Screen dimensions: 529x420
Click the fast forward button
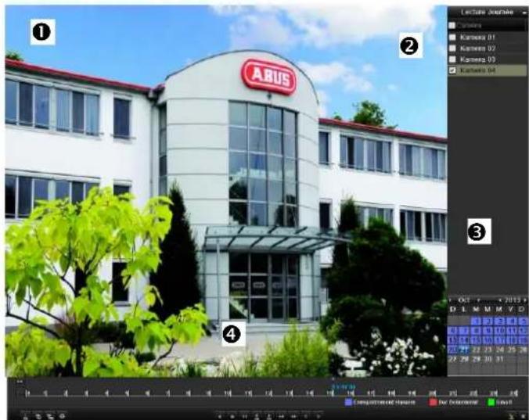293,417
